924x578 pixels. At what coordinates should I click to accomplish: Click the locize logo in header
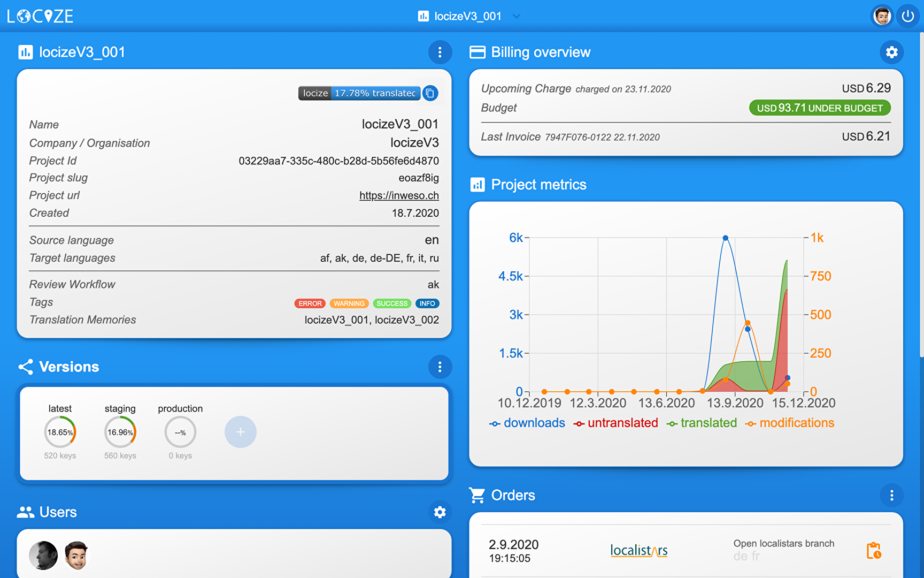click(x=41, y=16)
